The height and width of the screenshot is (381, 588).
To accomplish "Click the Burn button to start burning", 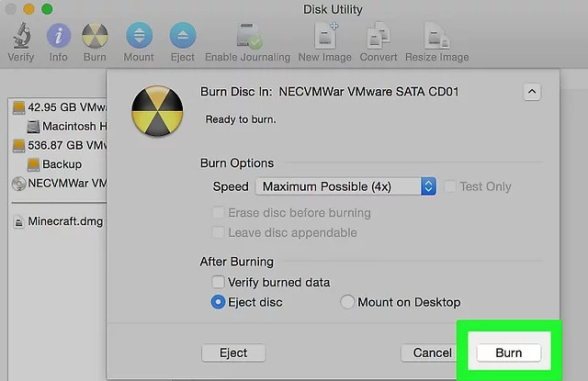I will click(x=509, y=353).
